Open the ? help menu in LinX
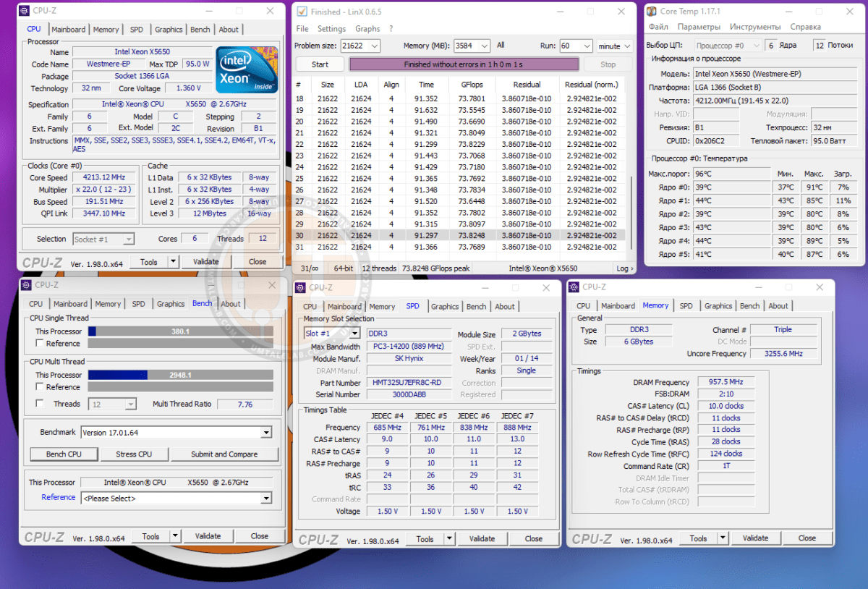This screenshot has height=589, width=868. point(391,29)
